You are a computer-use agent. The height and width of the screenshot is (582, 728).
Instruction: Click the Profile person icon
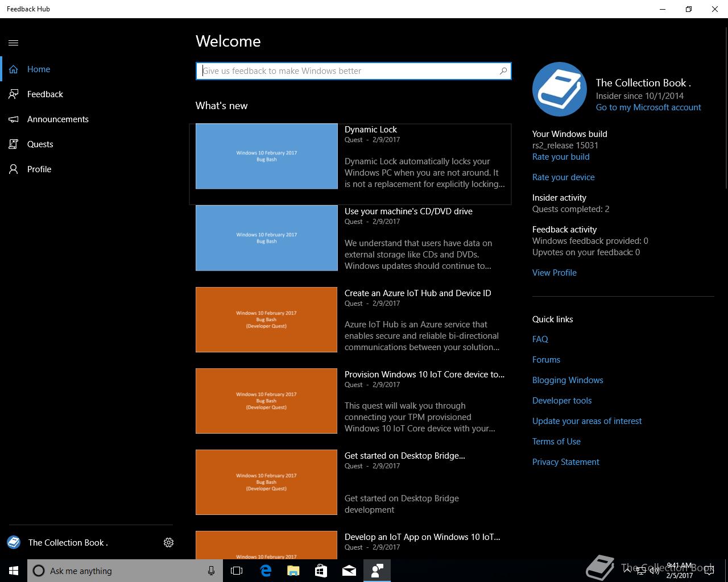(14, 169)
